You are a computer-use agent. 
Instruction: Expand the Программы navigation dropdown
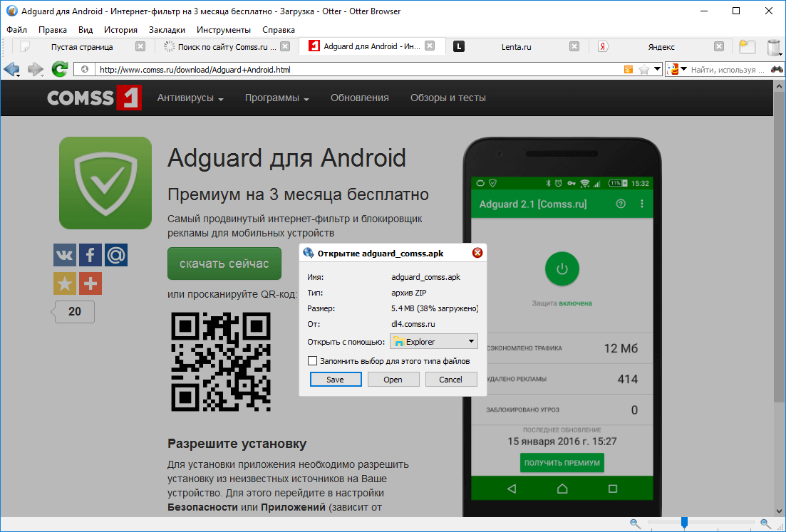point(276,98)
